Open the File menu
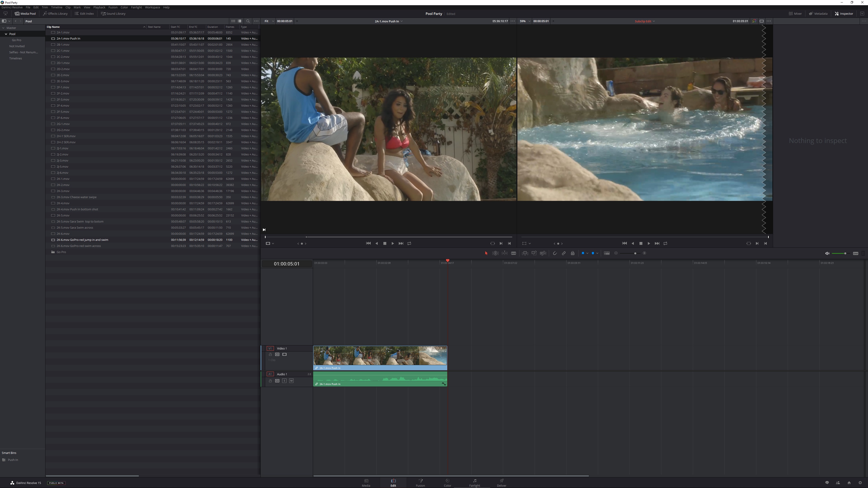 pyautogui.click(x=28, y=7)
